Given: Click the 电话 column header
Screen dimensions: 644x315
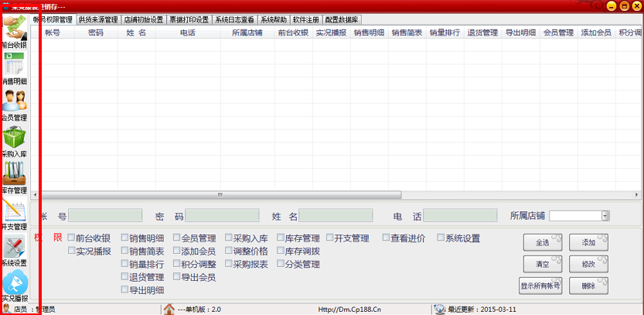Looking at the screenshot, I should (188, 33).
